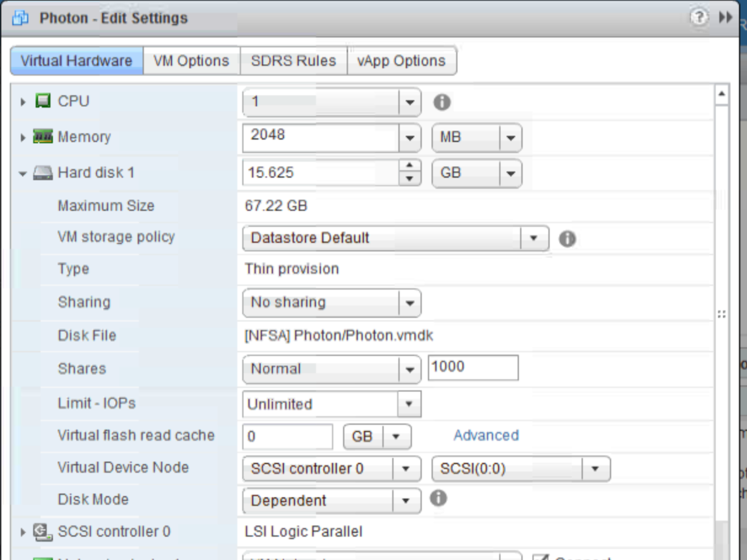Click the VM storage policy info icon
Screen dimensions: 747x560
point(567,239)
